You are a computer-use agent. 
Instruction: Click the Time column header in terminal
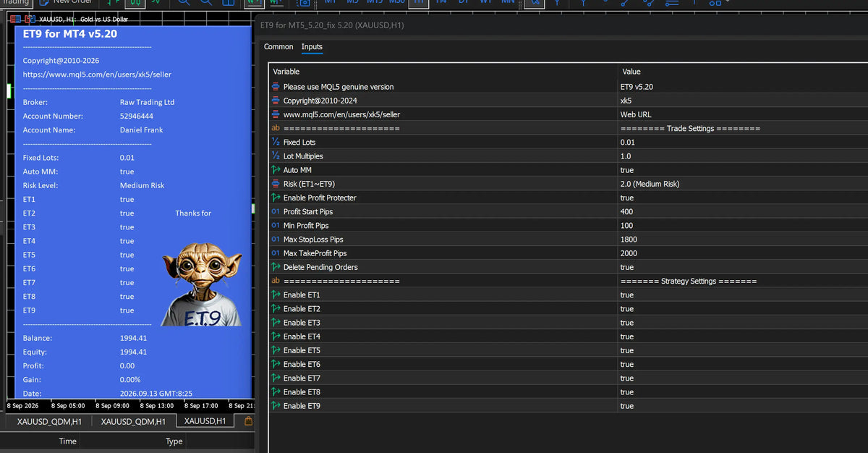coord(67,441)
